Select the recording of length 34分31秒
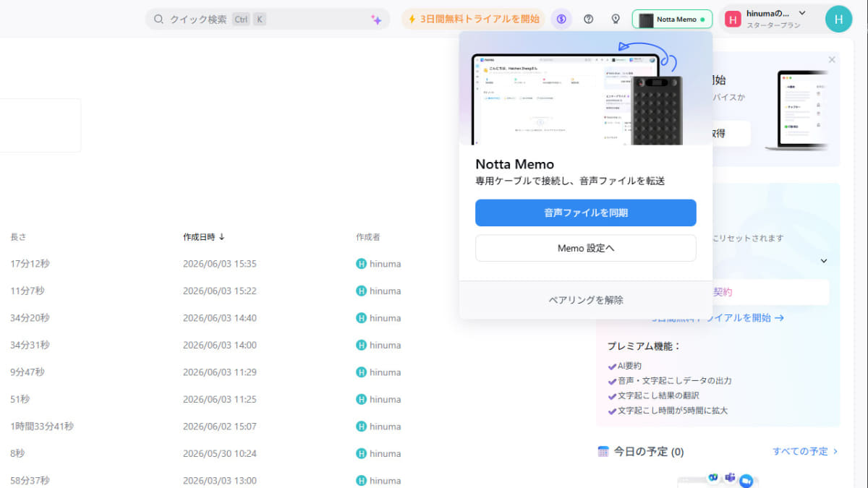The width and height of the screenshot is (868, 488). click(30, 345)
